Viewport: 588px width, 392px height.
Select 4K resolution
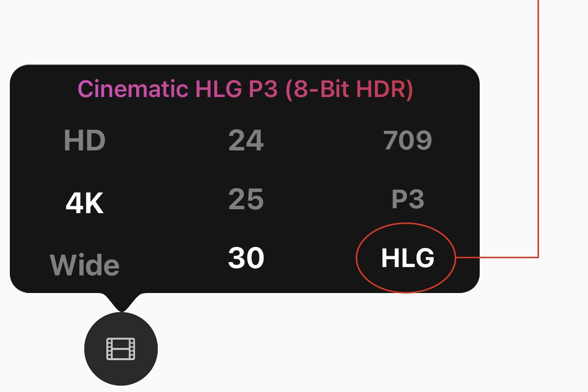85,204
